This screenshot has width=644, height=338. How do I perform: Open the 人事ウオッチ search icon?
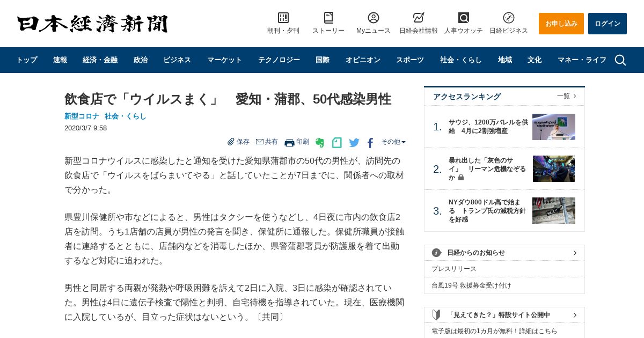tap(464, 18)
